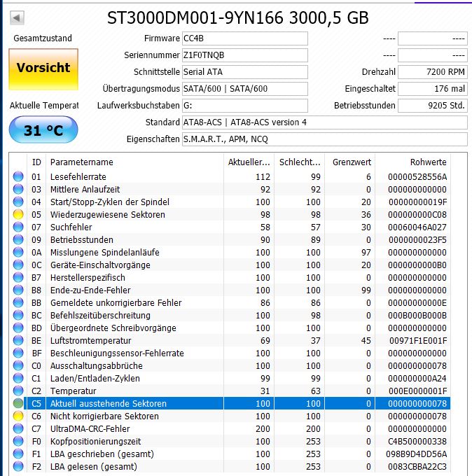Click raw value 098B9D4DD56A

417,454
